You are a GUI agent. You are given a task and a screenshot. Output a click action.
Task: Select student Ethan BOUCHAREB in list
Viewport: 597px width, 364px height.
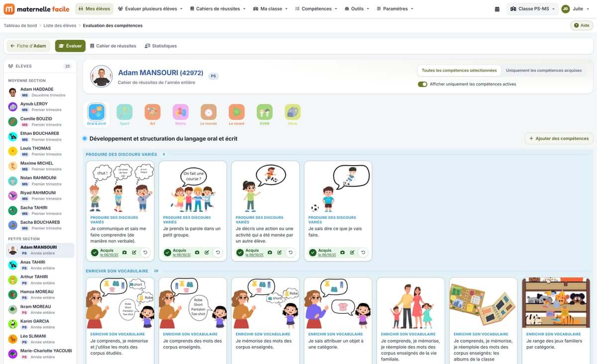point(40,136)
